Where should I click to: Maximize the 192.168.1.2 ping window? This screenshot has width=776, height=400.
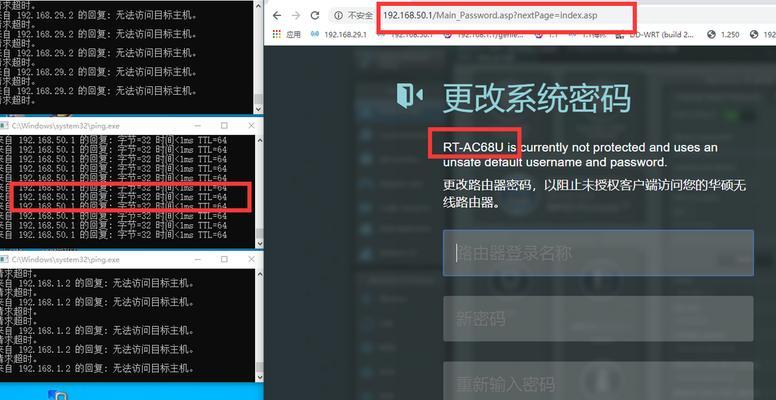click(224, 259)
